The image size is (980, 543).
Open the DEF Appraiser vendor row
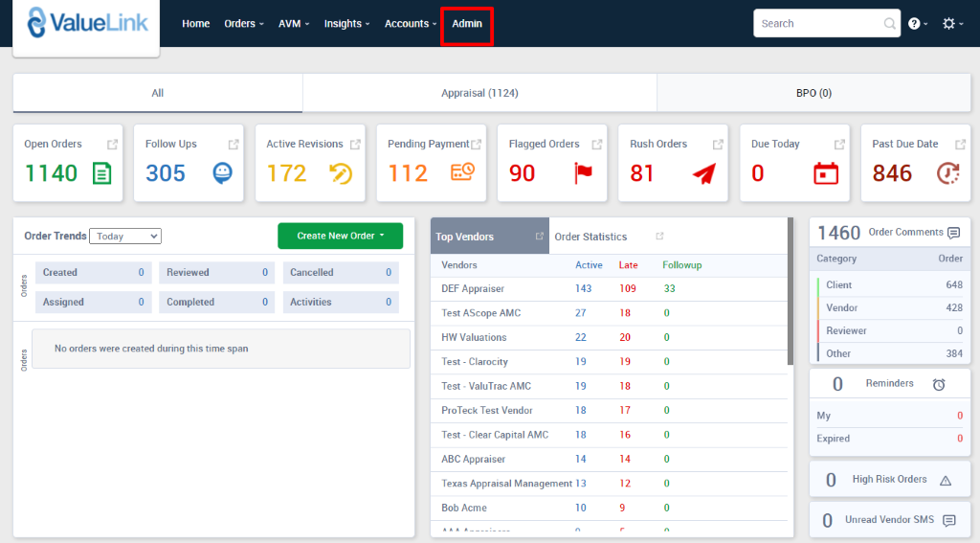pyautogui.click(x=609, y=288)
